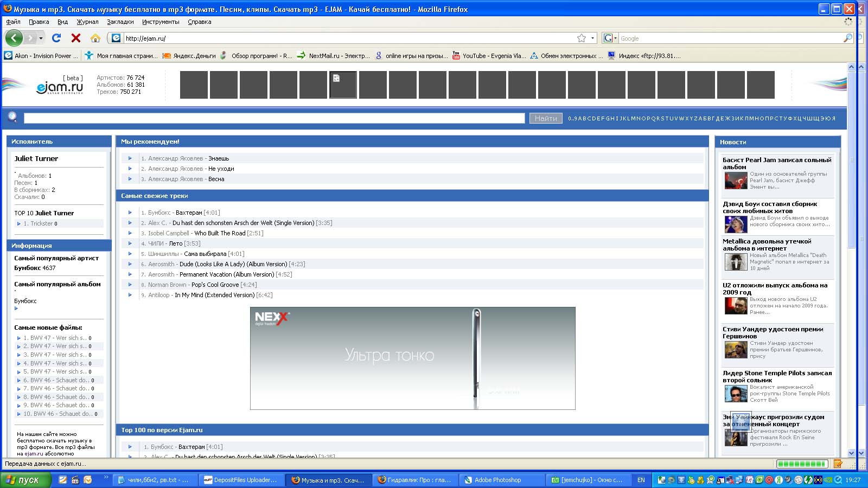Open the 'YouTube - Evgenia Vla...' bookmark
The width and height of the screenshot is (868, 488).
pyautogui.click(x=489, y=55)
